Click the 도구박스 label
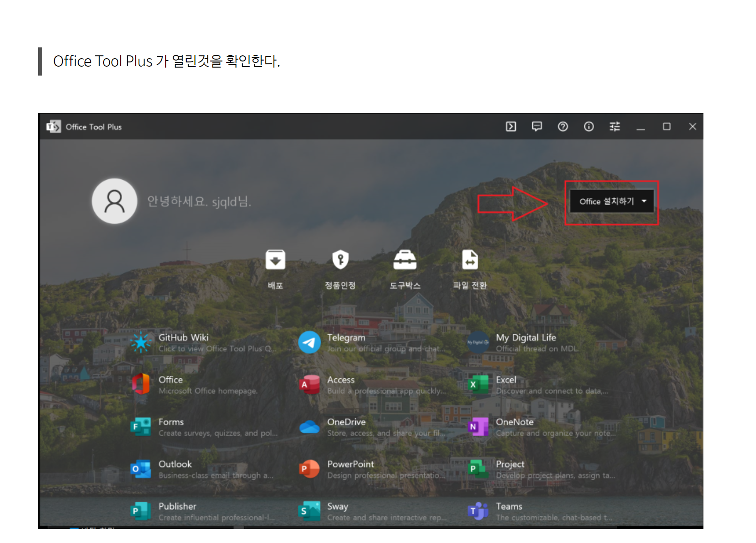This screenshot has height=543, width=756. click(405, 285)
